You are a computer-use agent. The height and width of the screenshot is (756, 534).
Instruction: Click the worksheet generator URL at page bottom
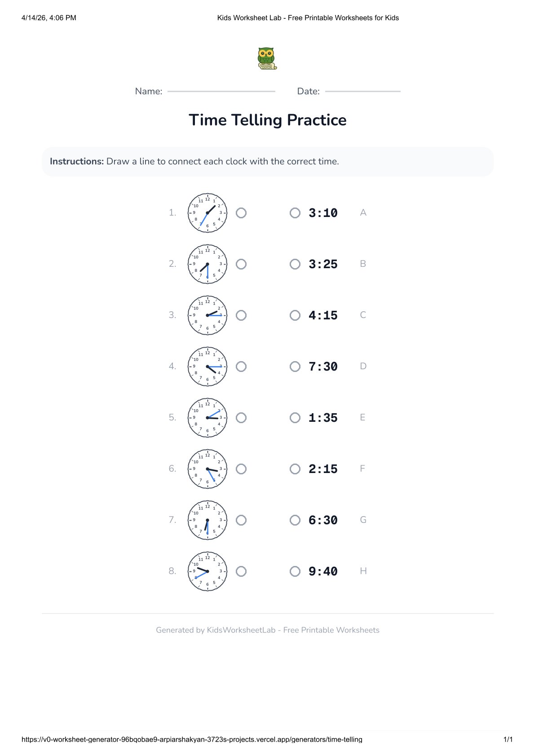pyautogui.click(x=192, y=739)
